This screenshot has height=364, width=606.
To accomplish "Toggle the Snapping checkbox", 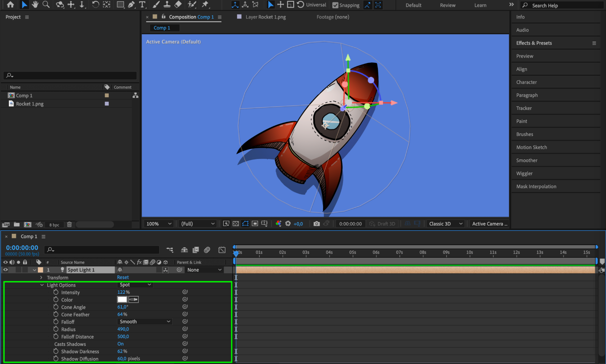I will coord(335,5).
